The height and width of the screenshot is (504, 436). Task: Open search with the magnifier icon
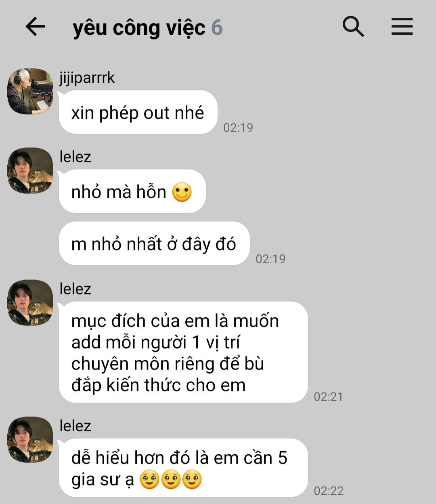[353, 27]
